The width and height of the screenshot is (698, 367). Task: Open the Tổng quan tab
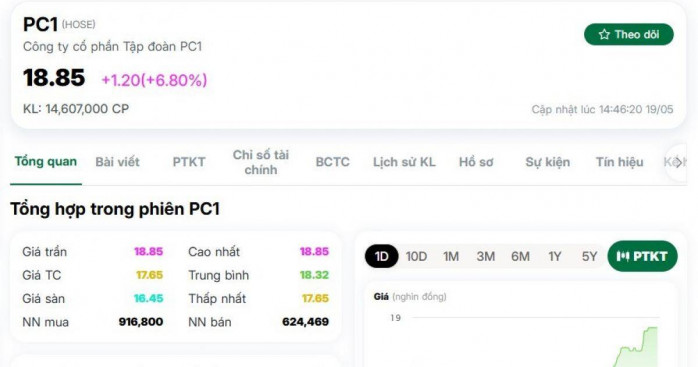point(46,162)
